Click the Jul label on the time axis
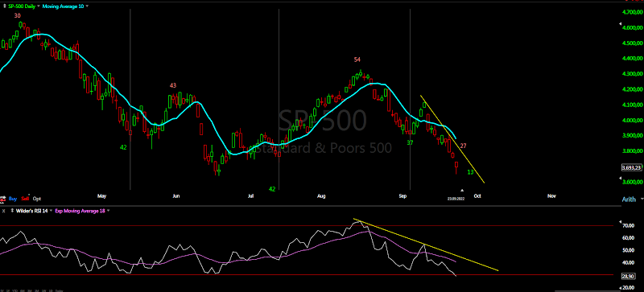This screenshot has width=644, height=292. tap(250, 196)
